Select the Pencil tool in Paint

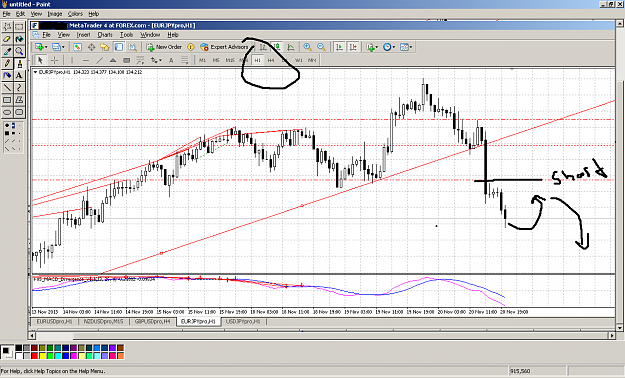[7, 64]
